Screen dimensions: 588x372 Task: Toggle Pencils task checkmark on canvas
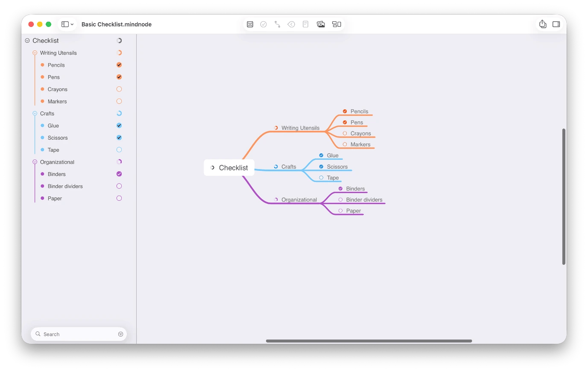coord(345,111)
